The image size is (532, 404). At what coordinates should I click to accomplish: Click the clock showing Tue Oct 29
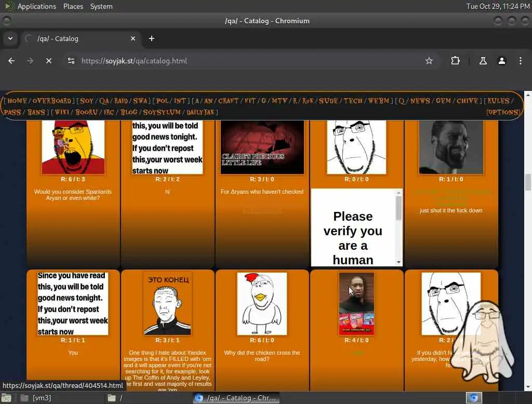(x=498, y=6)
